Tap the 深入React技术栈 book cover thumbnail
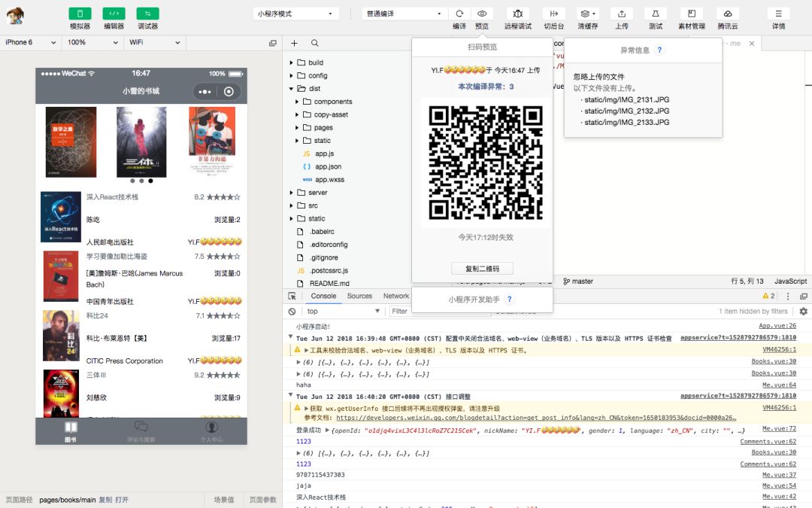 tap(61, 217)
